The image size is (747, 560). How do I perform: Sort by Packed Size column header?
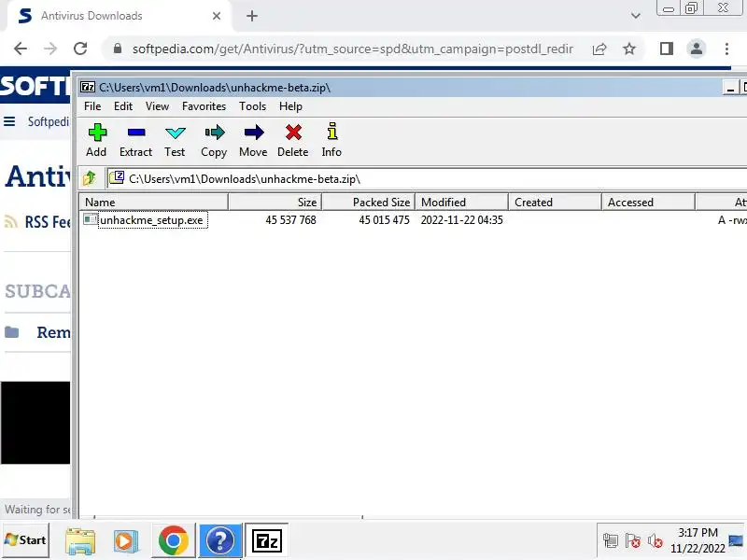pos(368,202)
